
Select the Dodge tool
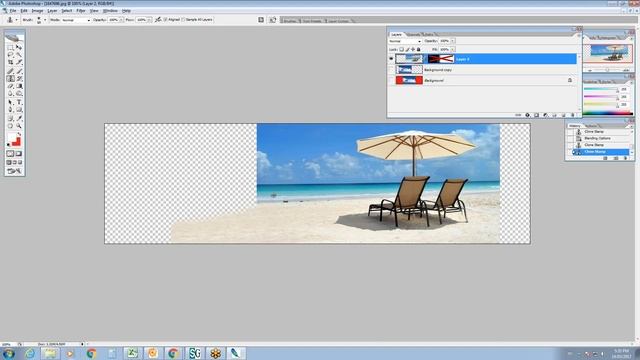click(x=19, y=93)
